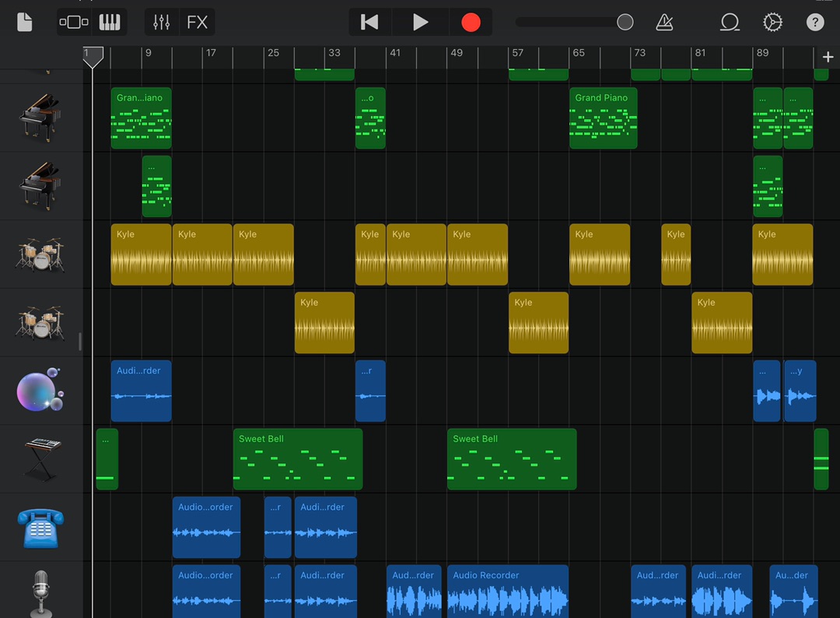The image size is (840, 618).
Task: Start recording with red Record button
Action: (x=471, y=23)
